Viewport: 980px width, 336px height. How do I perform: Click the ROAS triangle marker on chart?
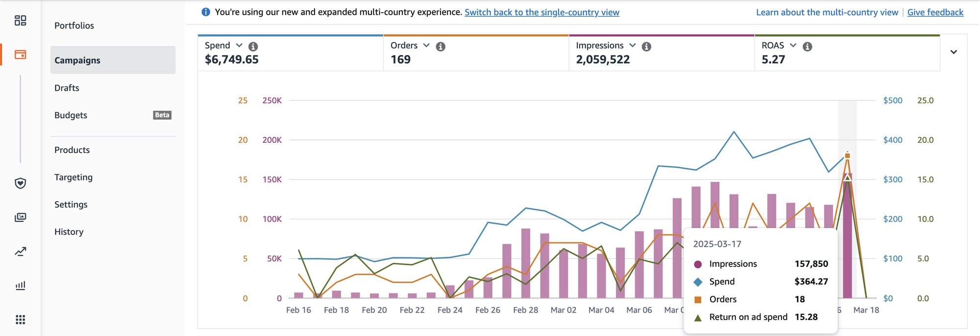(848, 177)
